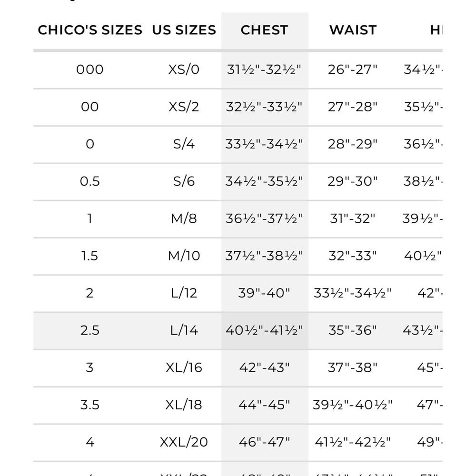
Task: Select the 0.5 Chico's size row
Action: 238,181
